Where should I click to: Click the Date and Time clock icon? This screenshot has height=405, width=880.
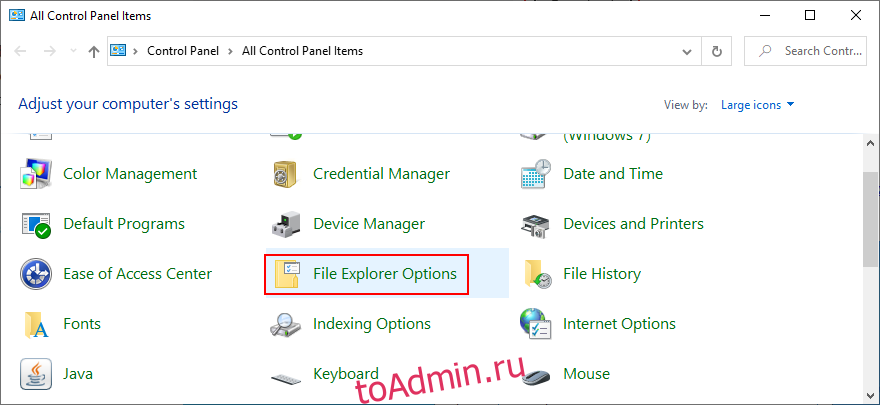(x=536, y=174)
